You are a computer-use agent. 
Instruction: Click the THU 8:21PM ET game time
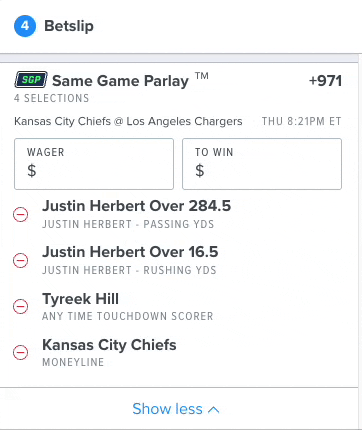pyautogui.click(x=302, y=121)
